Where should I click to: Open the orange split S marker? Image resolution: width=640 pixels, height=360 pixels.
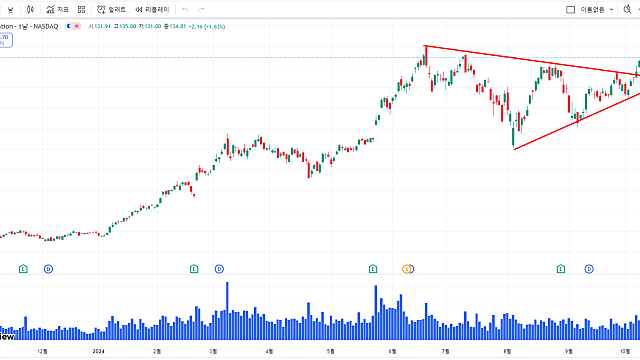(x=407, y=269)
